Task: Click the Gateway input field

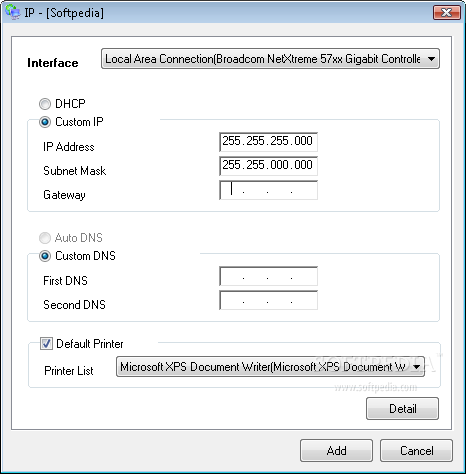Action: point(268,190)
